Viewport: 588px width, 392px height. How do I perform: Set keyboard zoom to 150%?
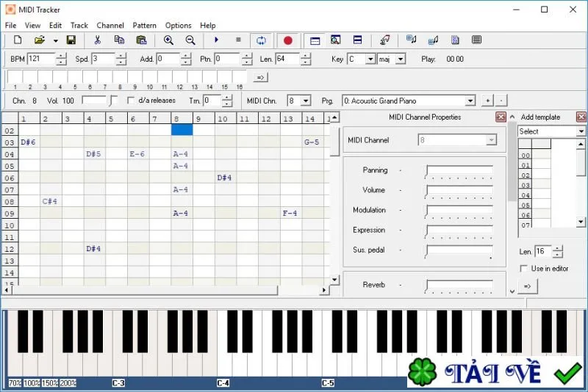50,383
